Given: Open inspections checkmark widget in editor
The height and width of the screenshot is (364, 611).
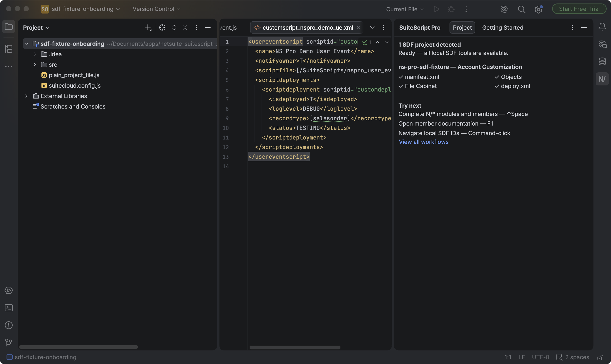Looking at the screenshot, I should pos(366,42).
